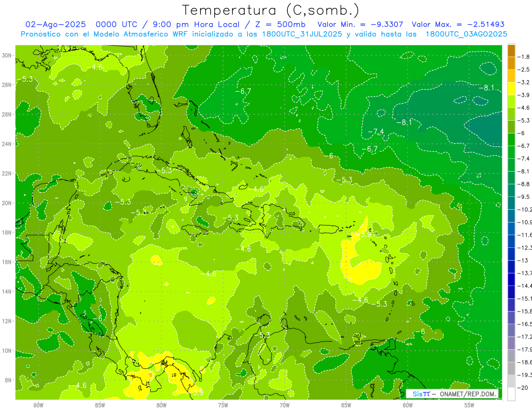This screenshot has height=411, width=532.
Task: Click the colorbar value "-3.2"
Action: tap(524, 82)
